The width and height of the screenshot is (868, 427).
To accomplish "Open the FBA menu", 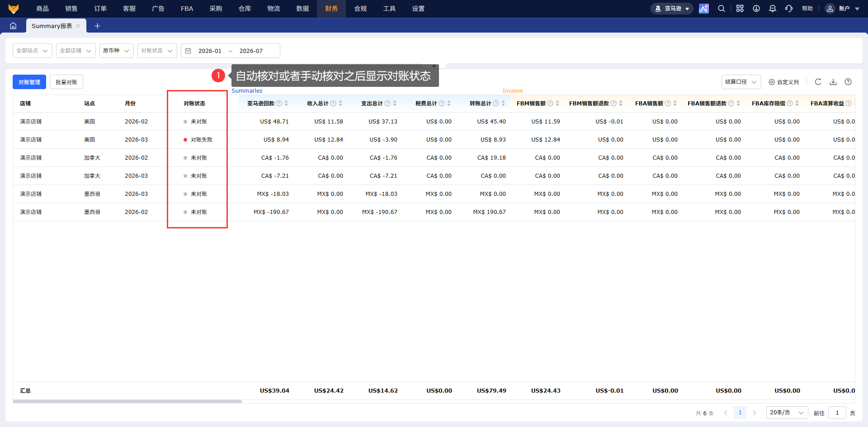I will pyautogui.click(x=187, y=9).
